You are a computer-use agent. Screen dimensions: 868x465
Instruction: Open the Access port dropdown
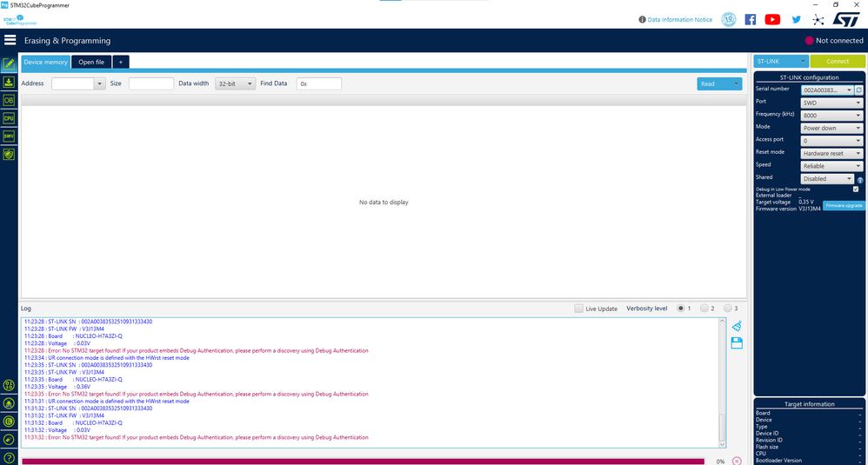pyautogui.click(x=831, y=141)
